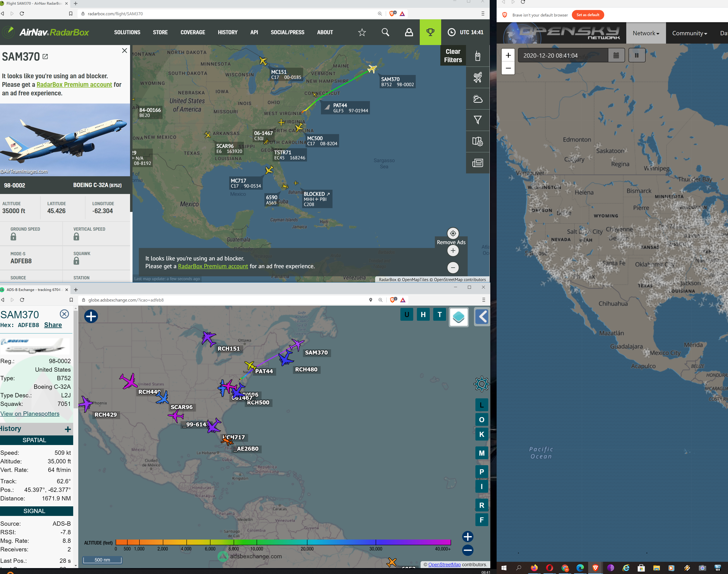
Task: Click the OpenSky date-time input field
Action: (x=563, y=55)
